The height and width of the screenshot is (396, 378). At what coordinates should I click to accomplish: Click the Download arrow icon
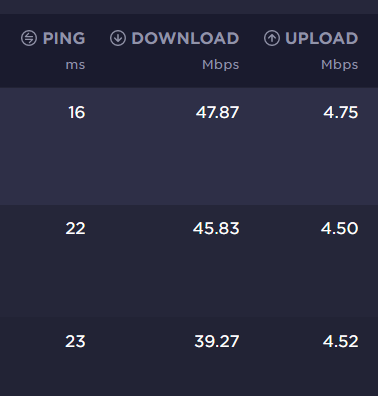coord(118,38)
